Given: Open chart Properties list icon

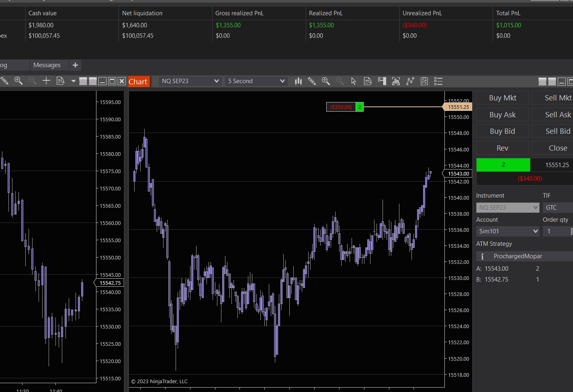Looking at the screenshot, I should 438,81.
